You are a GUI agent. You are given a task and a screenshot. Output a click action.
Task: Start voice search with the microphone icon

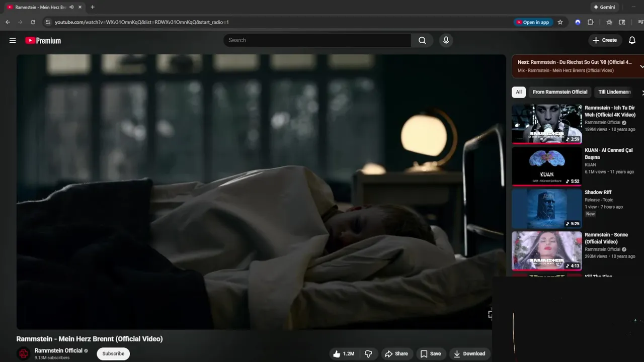[446, 40]
